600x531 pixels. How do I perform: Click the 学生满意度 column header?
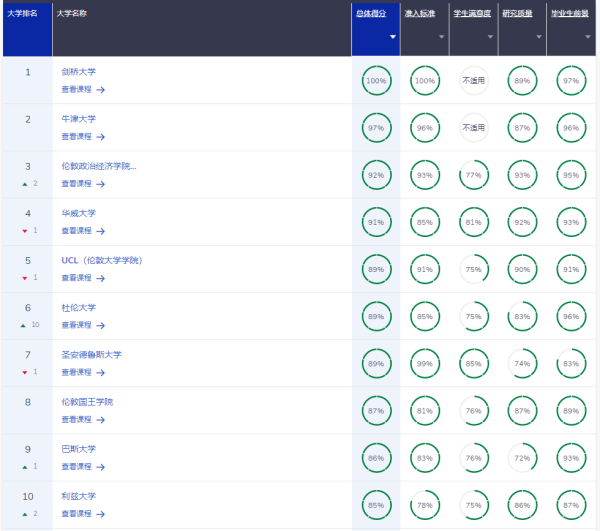tap(472, 14)
